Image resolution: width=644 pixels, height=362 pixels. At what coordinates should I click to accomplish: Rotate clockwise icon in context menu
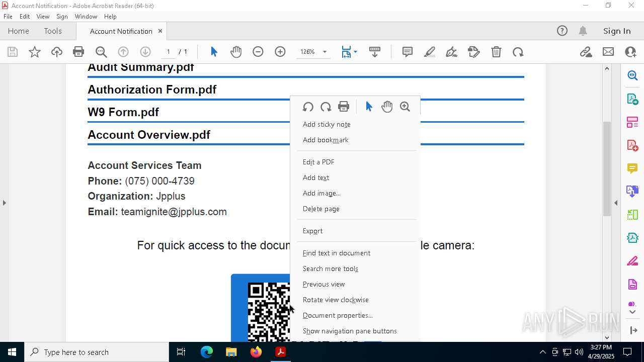click(326, 107)
